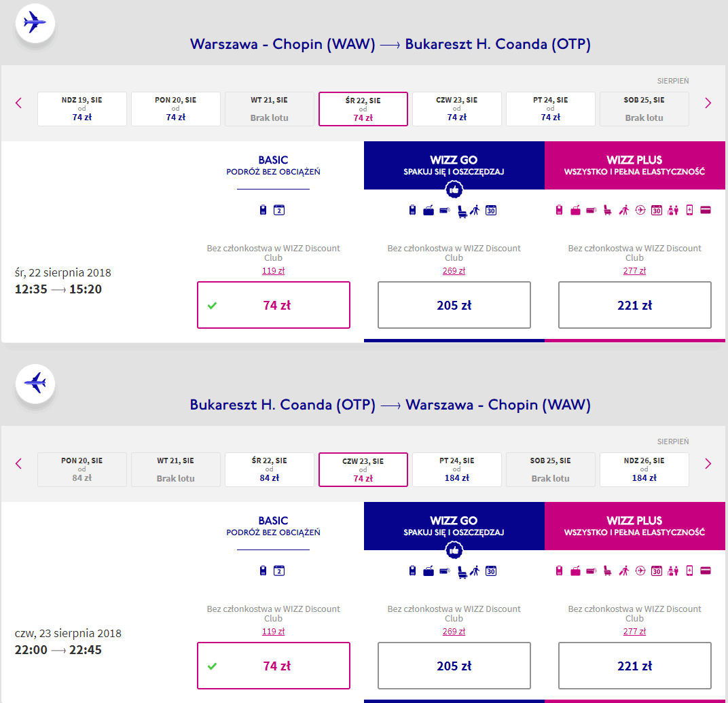Screen dimensions: 728x703
Task: Click the outbound WIZZ GO fare header
Action: click(x=454, y=165)
